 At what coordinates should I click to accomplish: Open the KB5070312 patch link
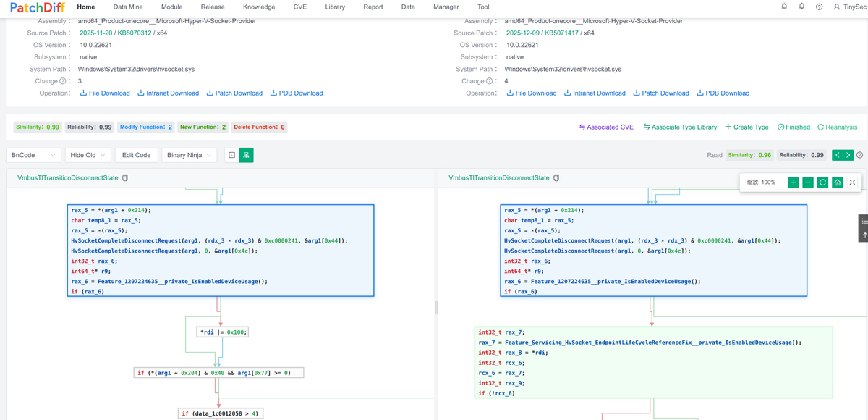coord(135,33)
